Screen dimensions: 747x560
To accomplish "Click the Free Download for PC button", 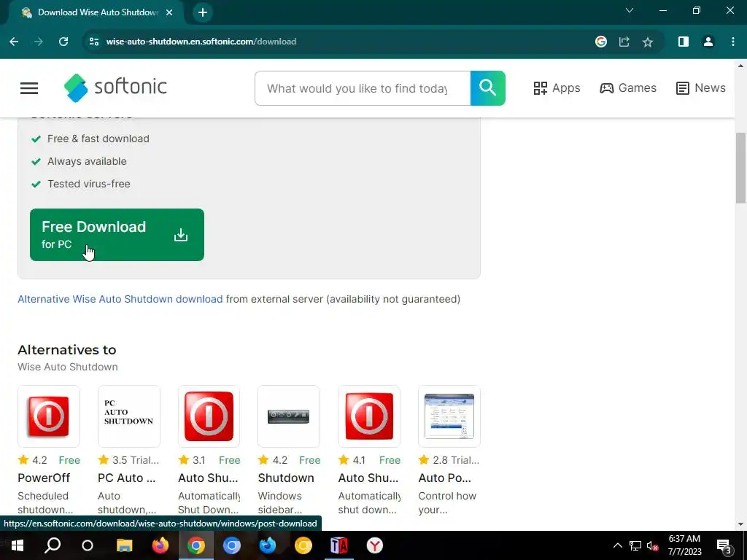I will coord(117,235).
